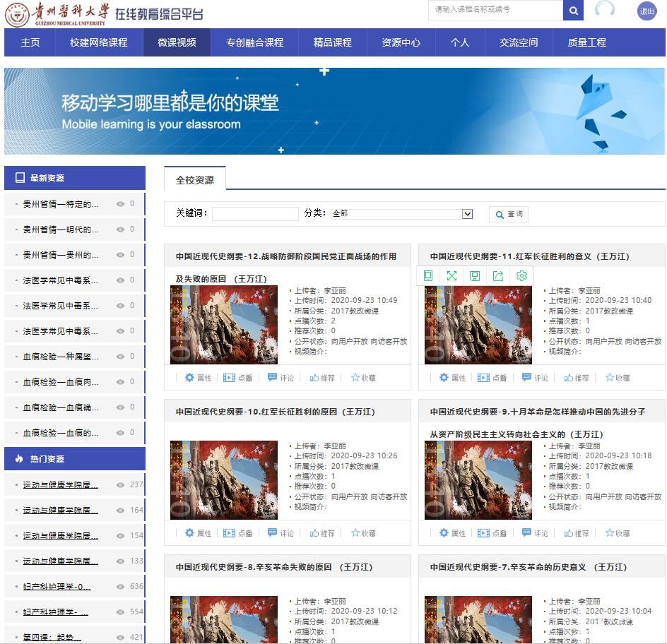
Task: Recommend lesson 9 video with 推荐
Action: click(x=576, y=533)
